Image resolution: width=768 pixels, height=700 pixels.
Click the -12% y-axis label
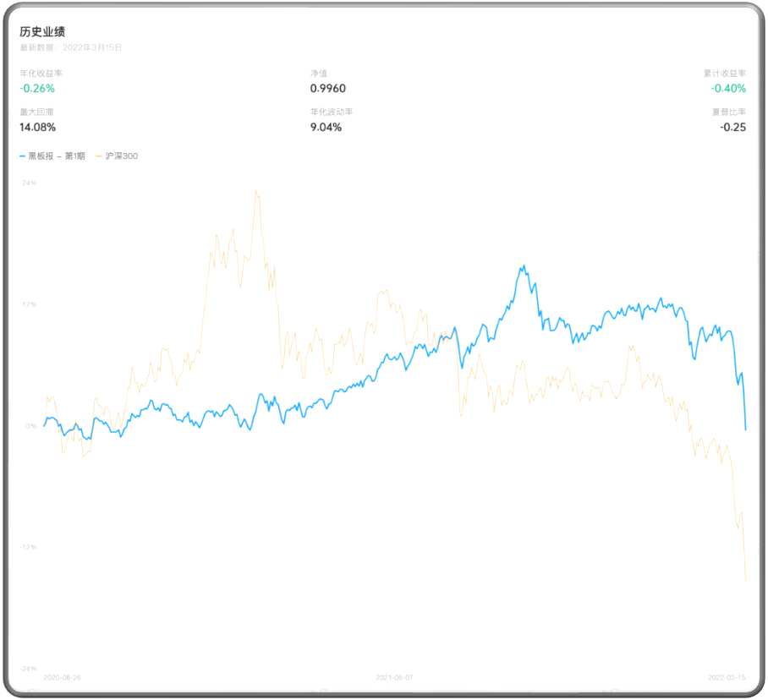coord(29,547)
